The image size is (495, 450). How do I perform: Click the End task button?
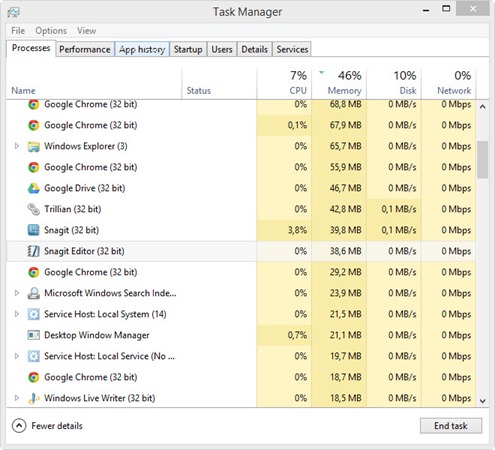451,426
